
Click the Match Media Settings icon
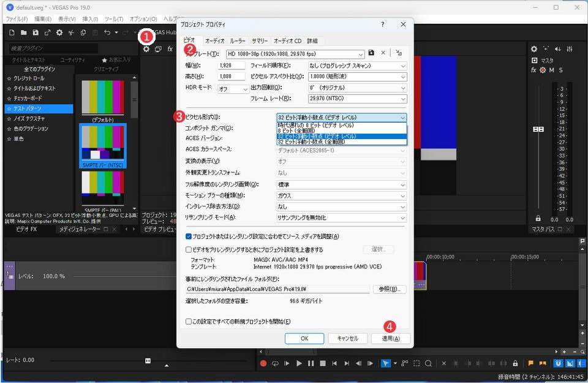tap(399, 53)
